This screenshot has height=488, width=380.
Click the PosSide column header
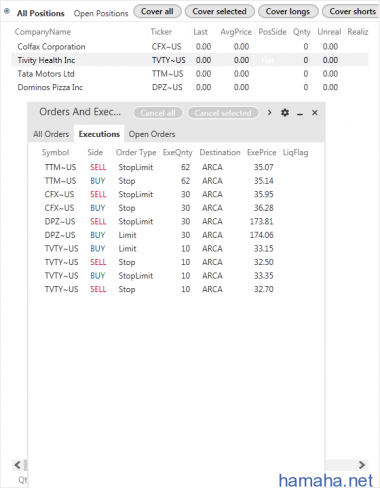[x=272, y=32]
